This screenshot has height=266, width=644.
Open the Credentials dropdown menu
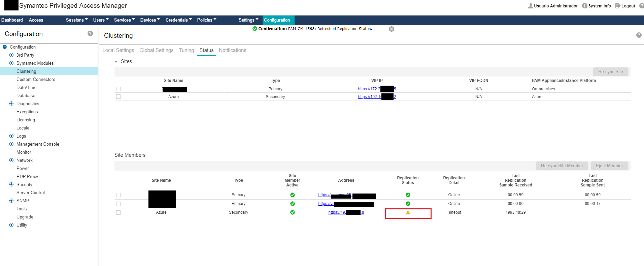pos(178,20)
